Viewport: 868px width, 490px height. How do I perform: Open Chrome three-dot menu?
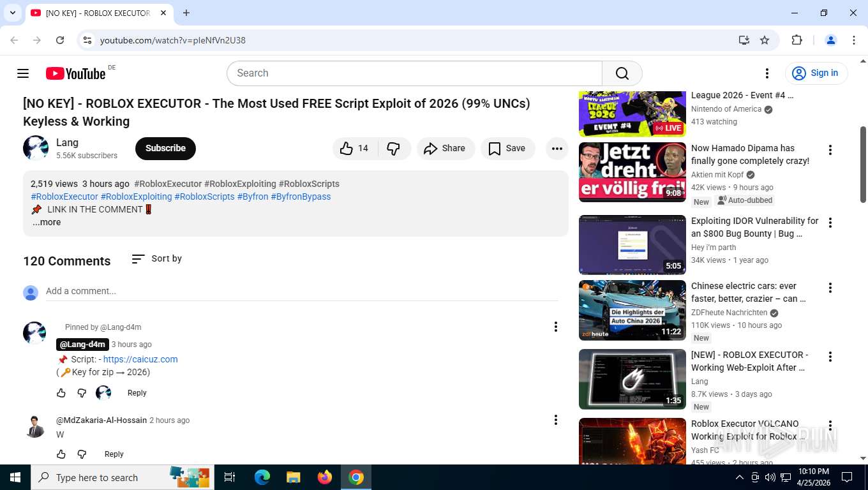click(x=854, y=40)
